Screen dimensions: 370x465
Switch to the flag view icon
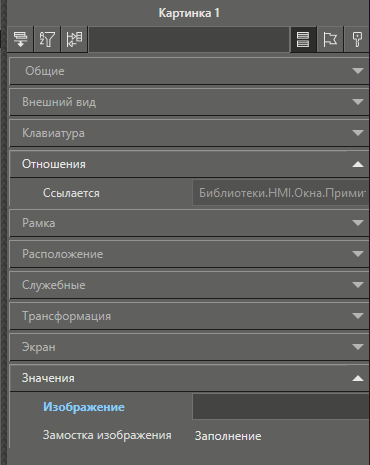pos(330,39)
